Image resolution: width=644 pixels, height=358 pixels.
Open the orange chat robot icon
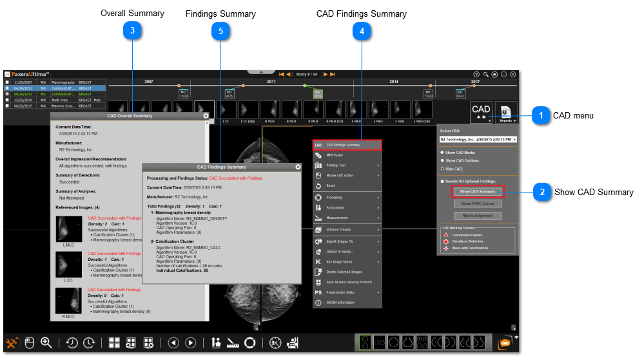pos(505,343)
